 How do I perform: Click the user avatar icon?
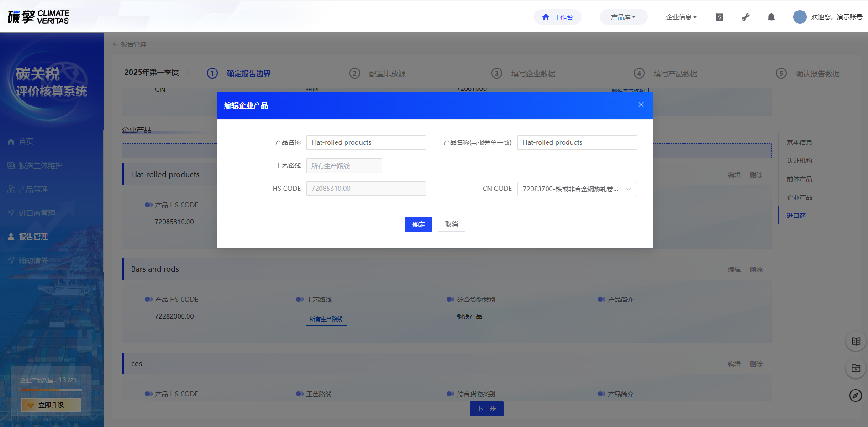coord(800,17)
